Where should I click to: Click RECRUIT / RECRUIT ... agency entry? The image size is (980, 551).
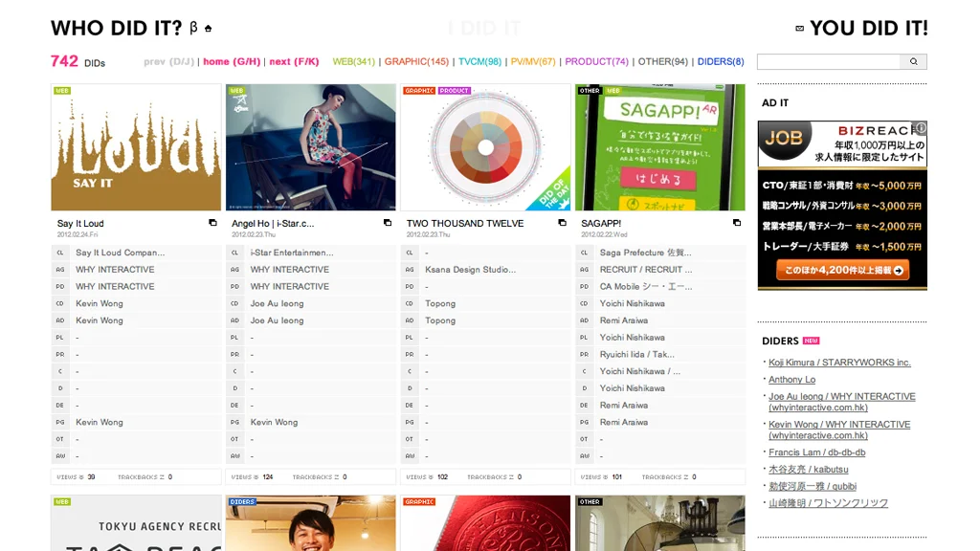pyautogui.click(x=646, y=269)
